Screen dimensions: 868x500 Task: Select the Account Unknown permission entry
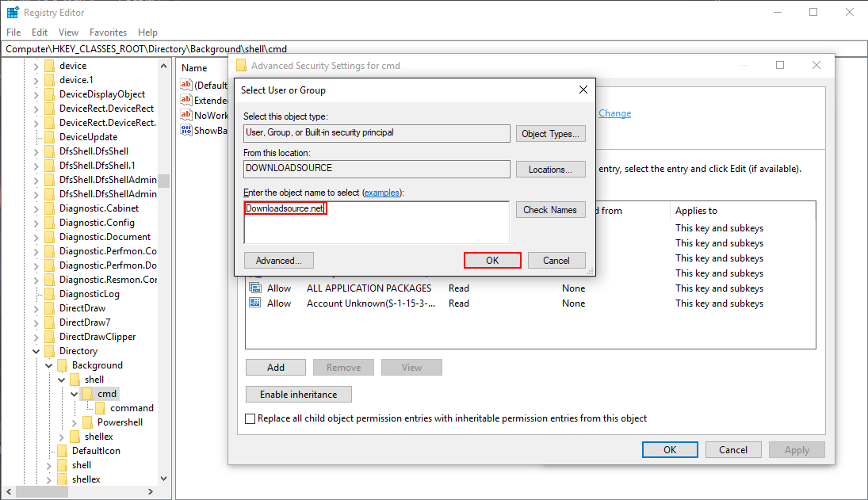coord(530,303)
